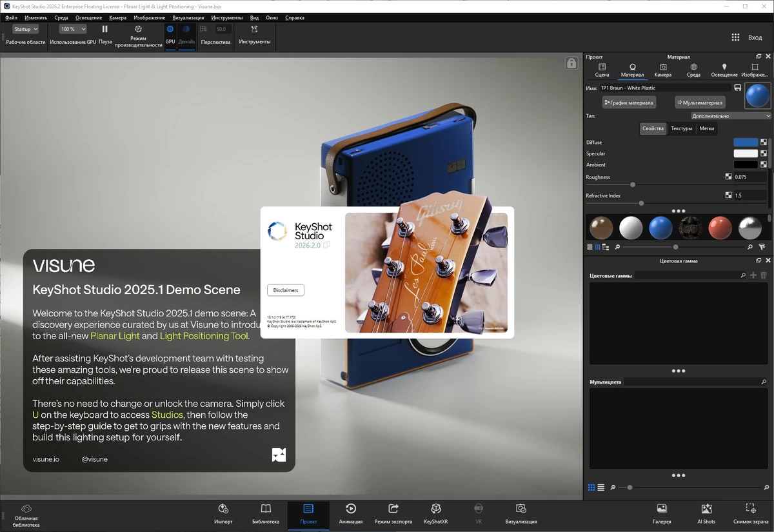Select the Метки sub-tab
The width and height of the screenshot is (774, 532).
[x=706, y=128]
